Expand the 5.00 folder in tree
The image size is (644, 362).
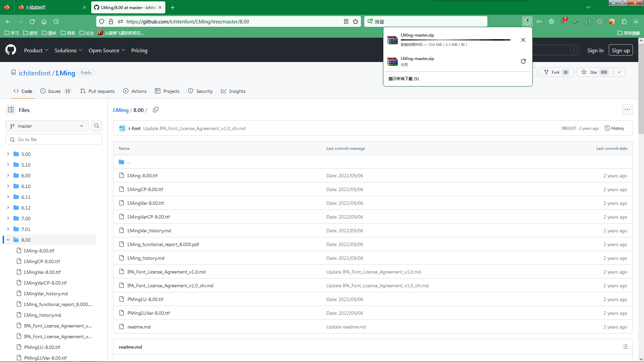[x=8, y=154]
